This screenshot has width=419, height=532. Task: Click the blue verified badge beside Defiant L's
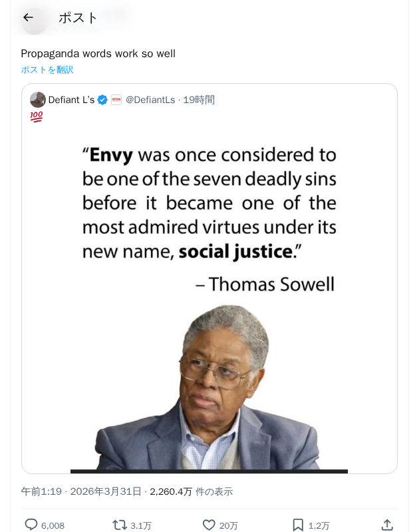tap(102, 100)
